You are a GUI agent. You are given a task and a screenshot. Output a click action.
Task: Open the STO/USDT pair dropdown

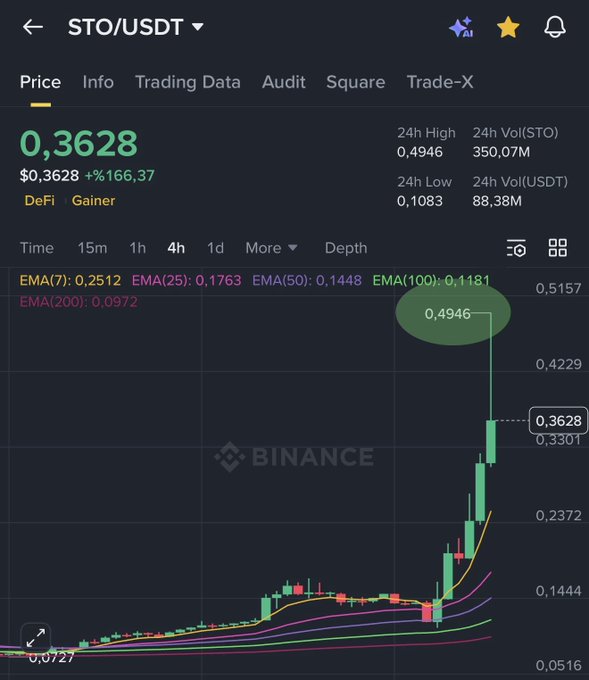[x=136, y=27]
